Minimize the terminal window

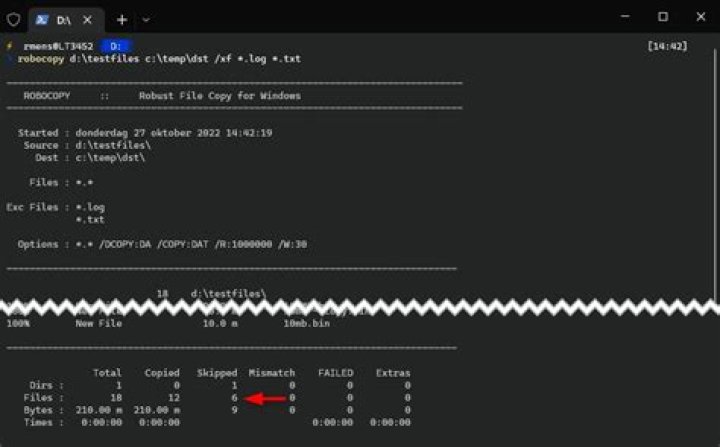coord(625,17)
